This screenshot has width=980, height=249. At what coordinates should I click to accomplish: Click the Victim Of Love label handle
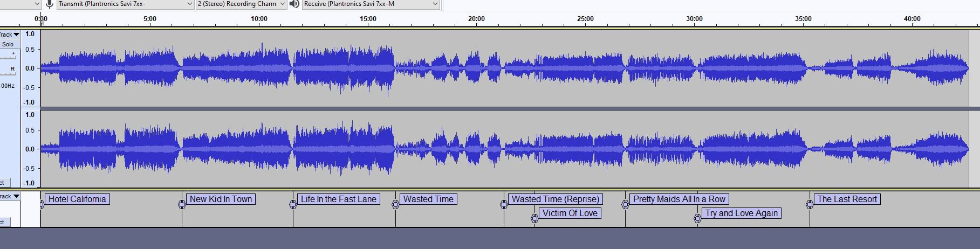(534, 218)
